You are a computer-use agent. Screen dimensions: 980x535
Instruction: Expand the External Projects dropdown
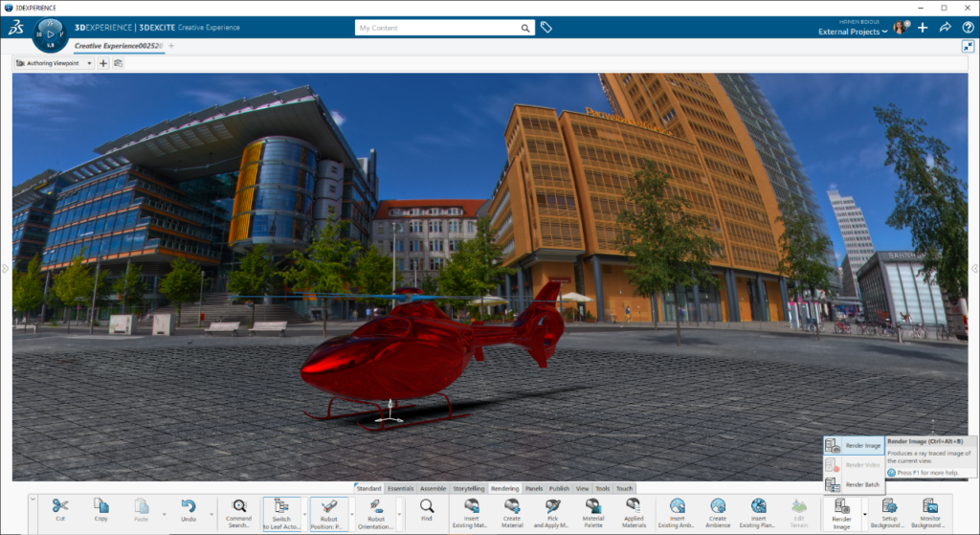pyautogui.click(x=853, y=32)
